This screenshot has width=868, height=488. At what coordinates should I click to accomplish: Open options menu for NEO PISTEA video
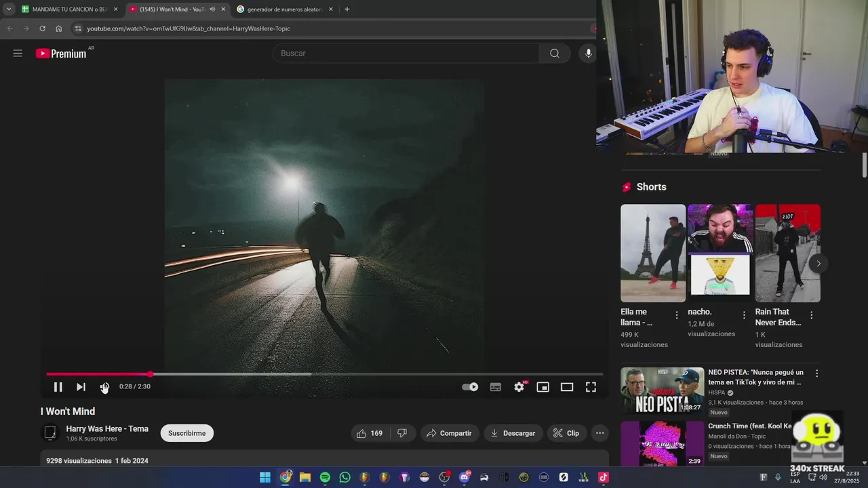[x=816, y=373]
